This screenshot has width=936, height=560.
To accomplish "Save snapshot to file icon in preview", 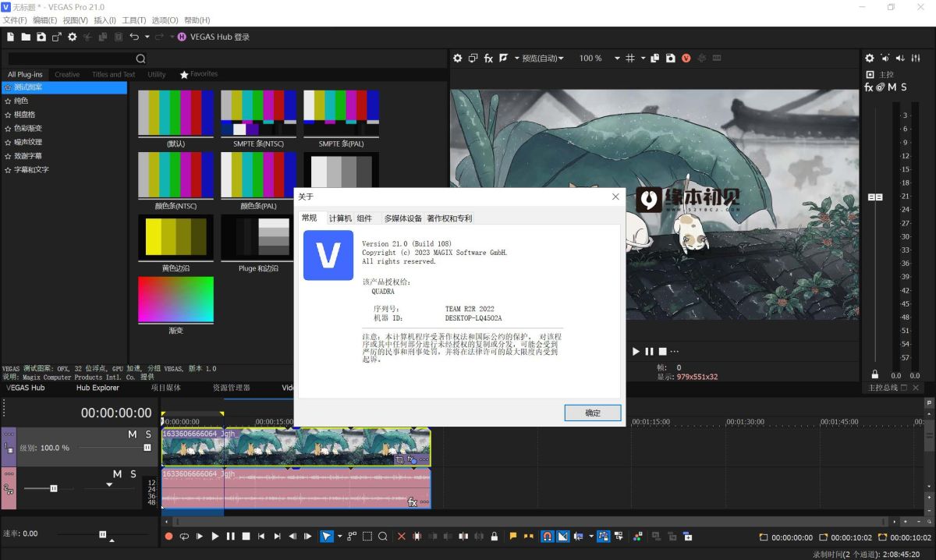I will coord(670,58).
